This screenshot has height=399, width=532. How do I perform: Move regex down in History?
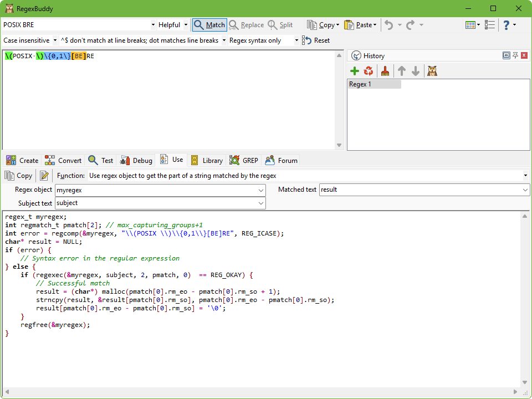pos(416,71)
